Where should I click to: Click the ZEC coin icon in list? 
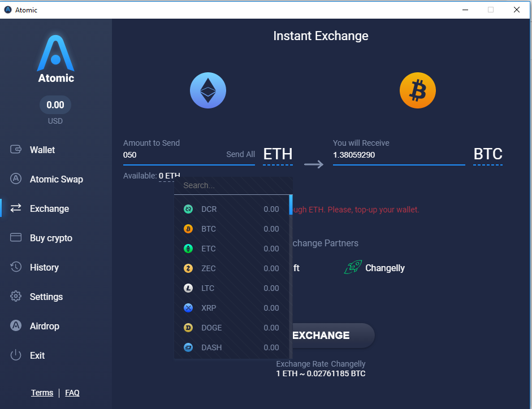[188, 268]
